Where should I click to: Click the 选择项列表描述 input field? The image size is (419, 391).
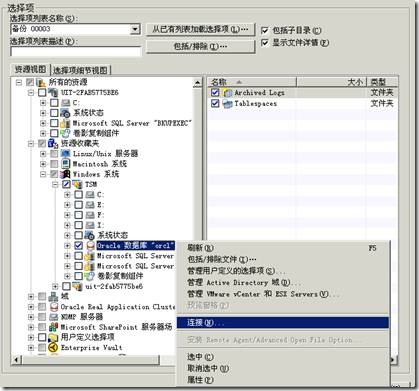point(76,52)
